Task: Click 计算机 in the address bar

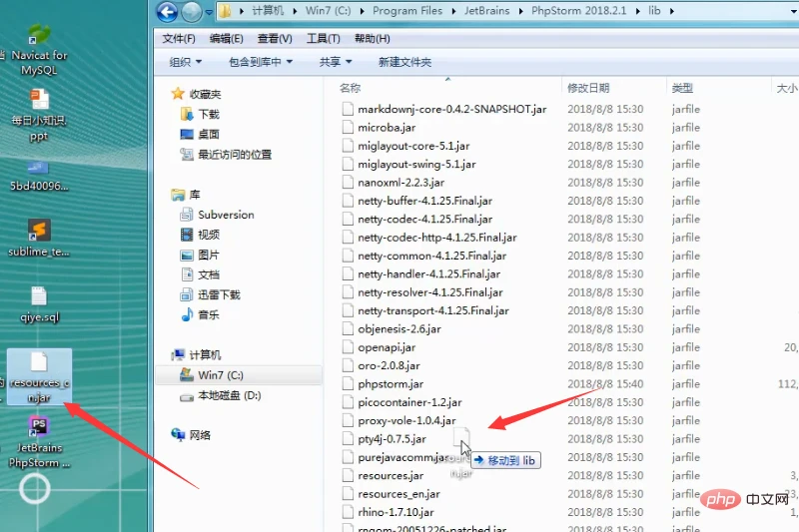Action: point(268,11)
